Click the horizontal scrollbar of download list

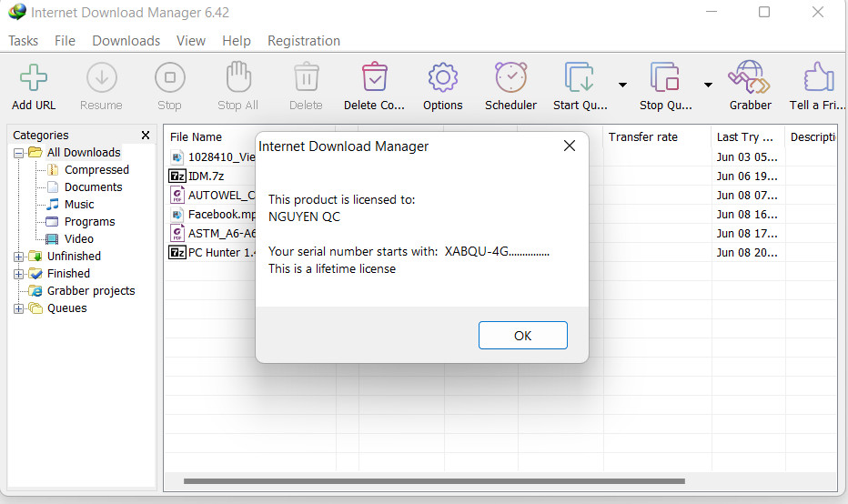click(434, 480)
